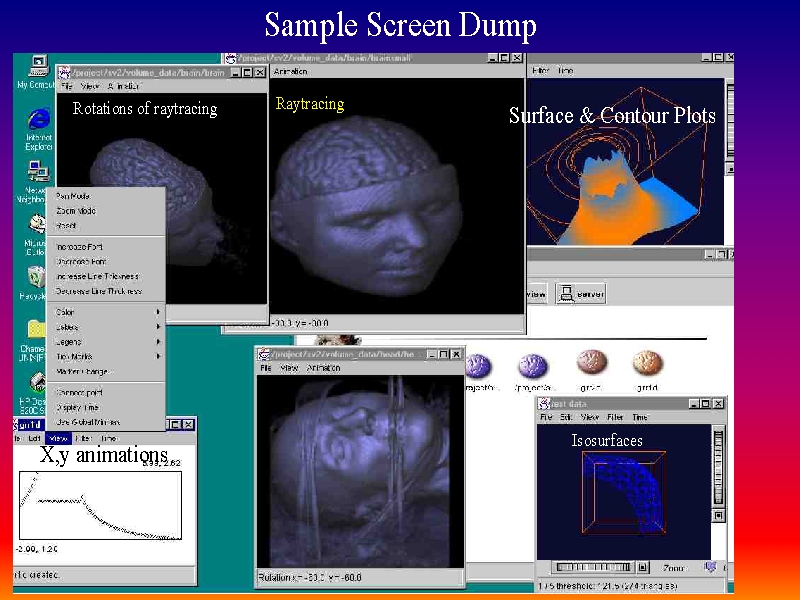Open the Filter menu in the surface plot window
This screenshot has width=800, height=600.
pyautogui.click(x=540, y=70)
